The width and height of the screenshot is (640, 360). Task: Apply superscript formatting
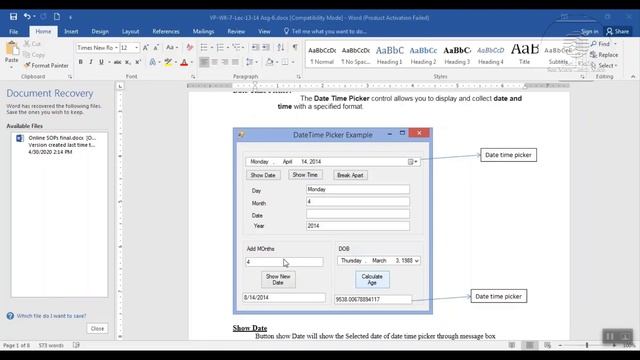[138, 62]
